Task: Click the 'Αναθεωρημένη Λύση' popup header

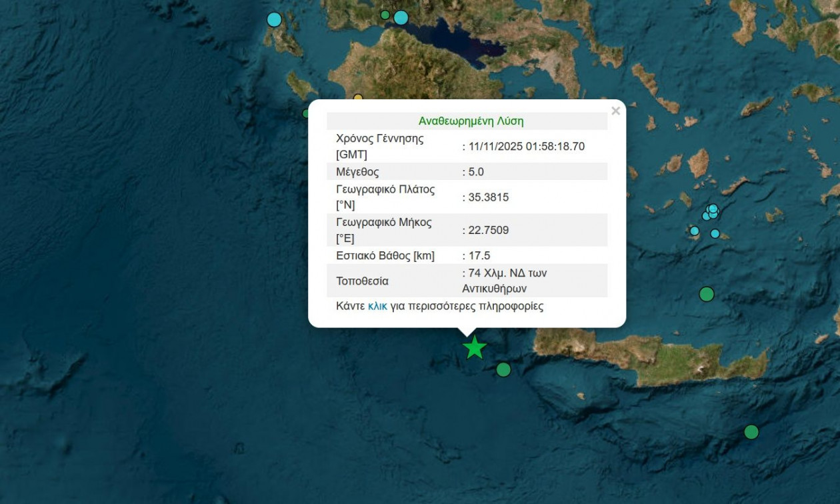Action: click(471, 121)
